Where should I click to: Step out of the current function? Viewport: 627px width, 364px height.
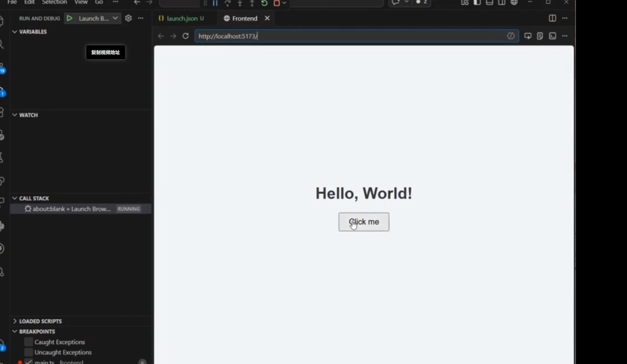[x=251, y=3]
